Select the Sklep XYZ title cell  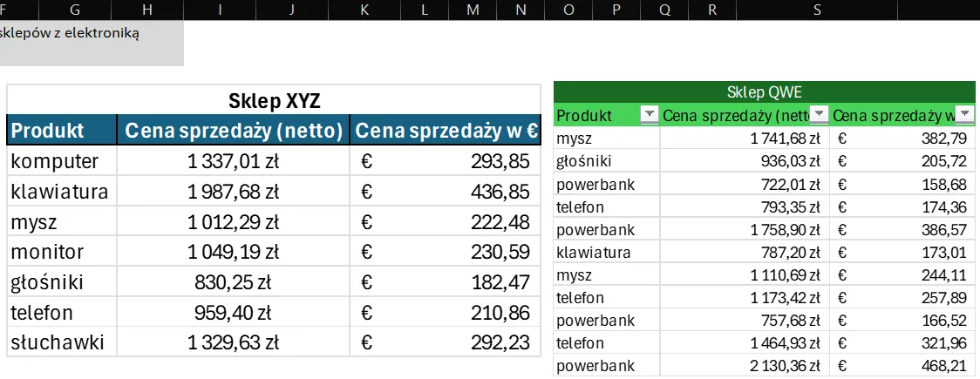pos(274,99)
